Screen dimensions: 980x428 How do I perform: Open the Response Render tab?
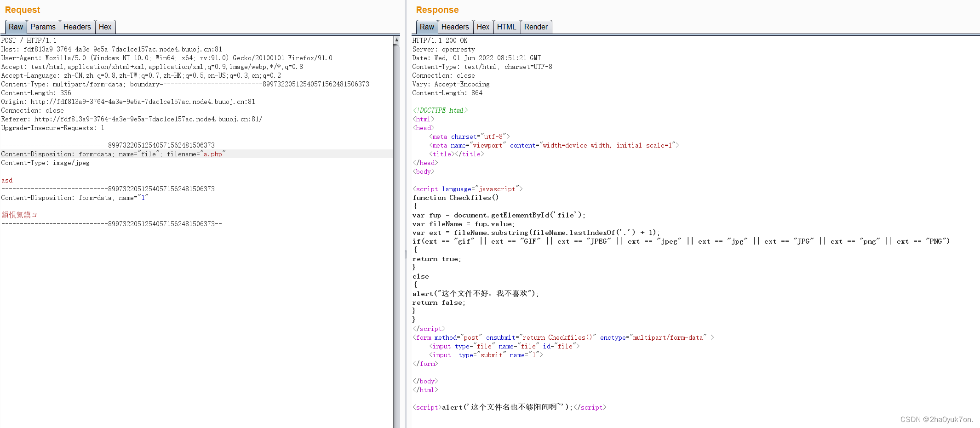536,27
